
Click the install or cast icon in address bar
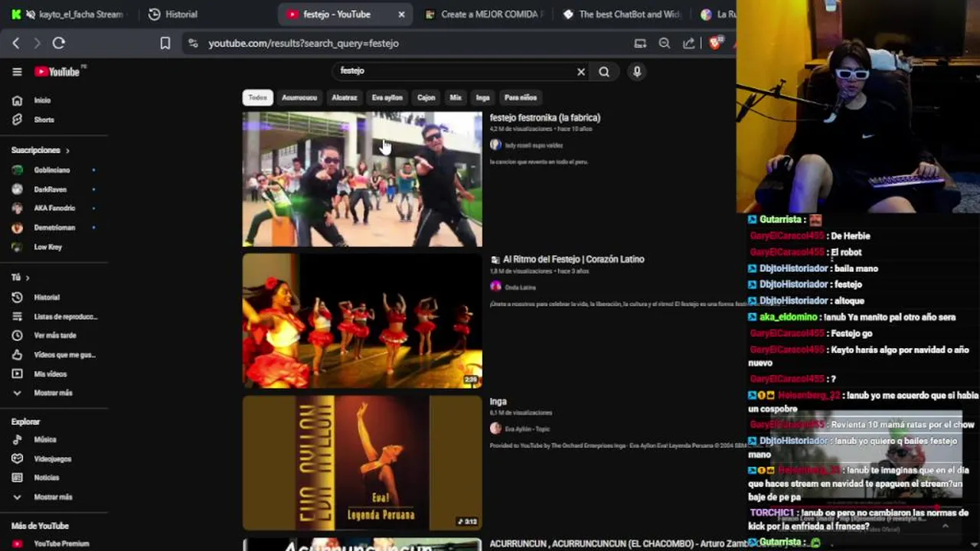640,44
